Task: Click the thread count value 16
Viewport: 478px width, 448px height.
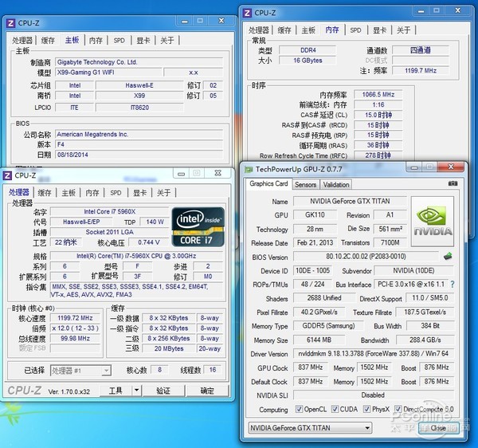Action: (x=213, y=370)
